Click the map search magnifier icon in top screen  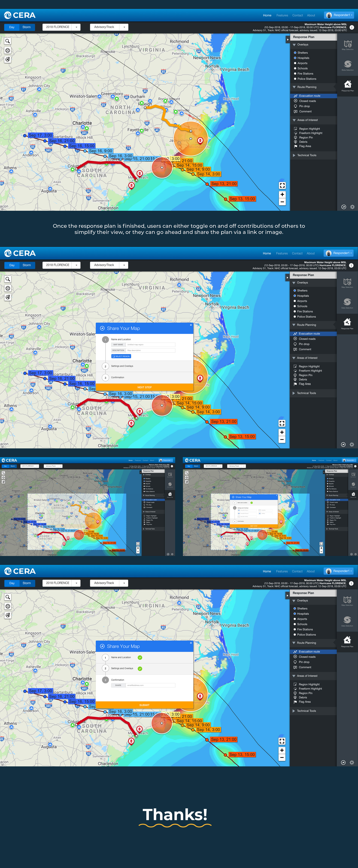7,41
